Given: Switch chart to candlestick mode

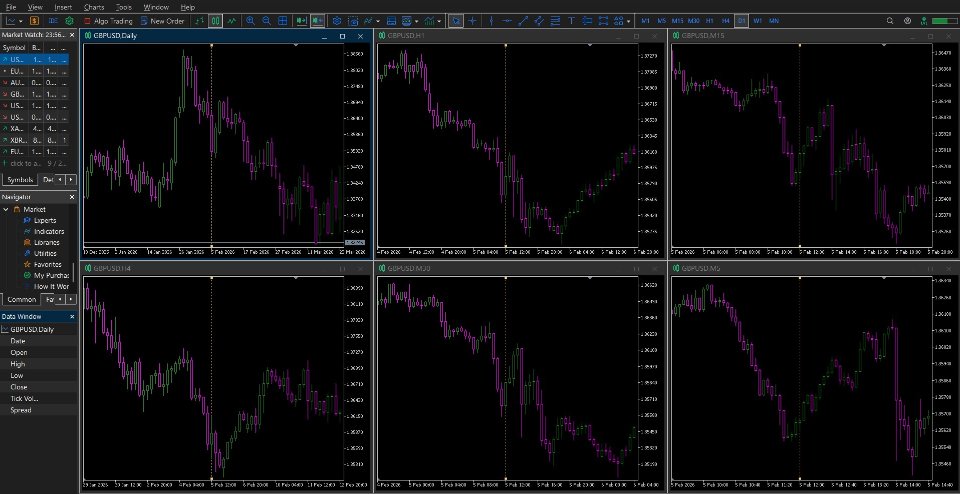Looking at the screenshot, I should click(x=216, y=21).
